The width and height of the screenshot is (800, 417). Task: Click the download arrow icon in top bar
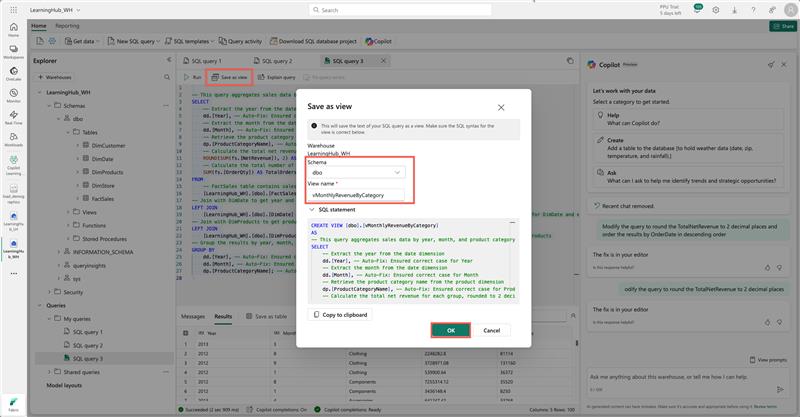pyautogui.click(x=734, y=10)
